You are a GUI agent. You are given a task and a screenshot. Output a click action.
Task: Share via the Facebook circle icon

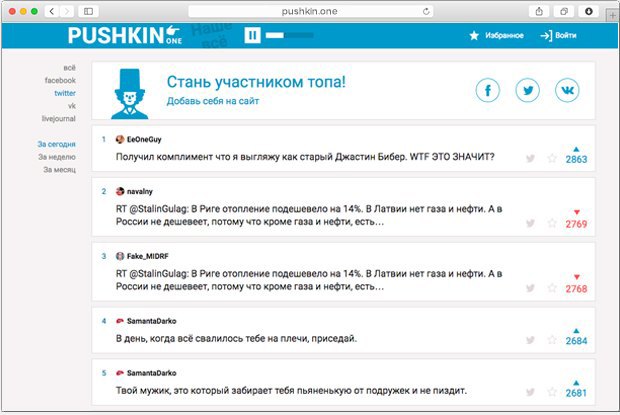(488, 90)
